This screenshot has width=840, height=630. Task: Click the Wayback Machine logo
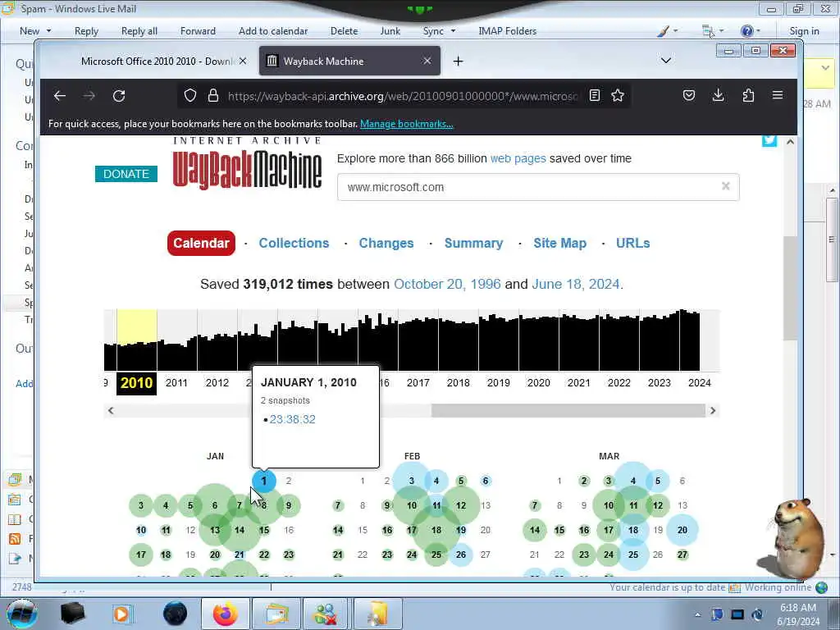[247, 164]
